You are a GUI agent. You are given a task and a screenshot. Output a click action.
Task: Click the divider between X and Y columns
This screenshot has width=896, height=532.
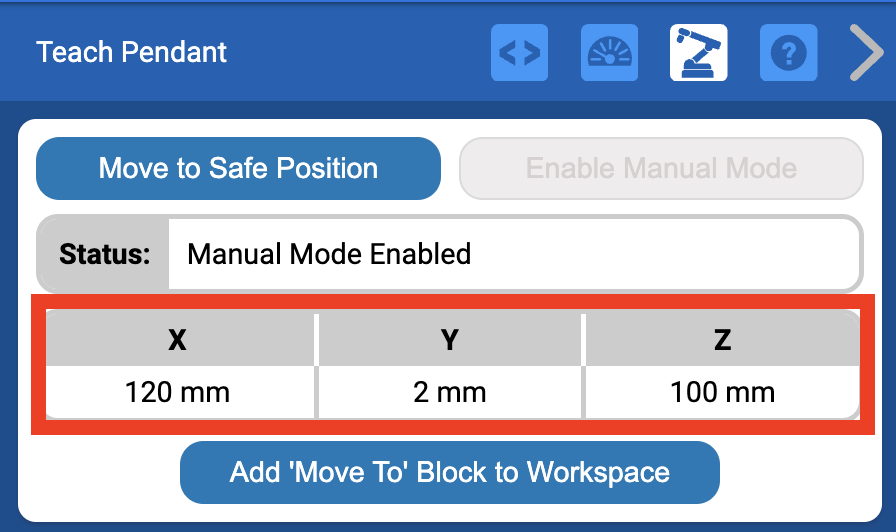(316, 366)
